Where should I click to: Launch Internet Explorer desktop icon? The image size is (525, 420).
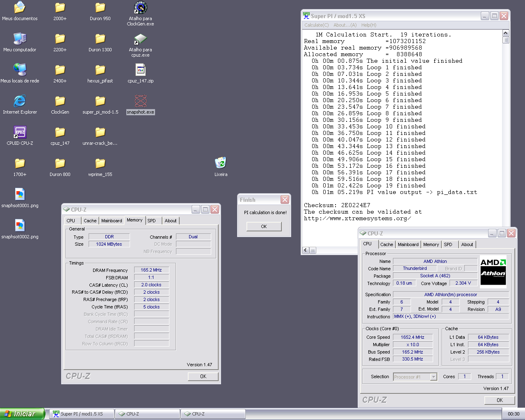(x=20, y=105)
